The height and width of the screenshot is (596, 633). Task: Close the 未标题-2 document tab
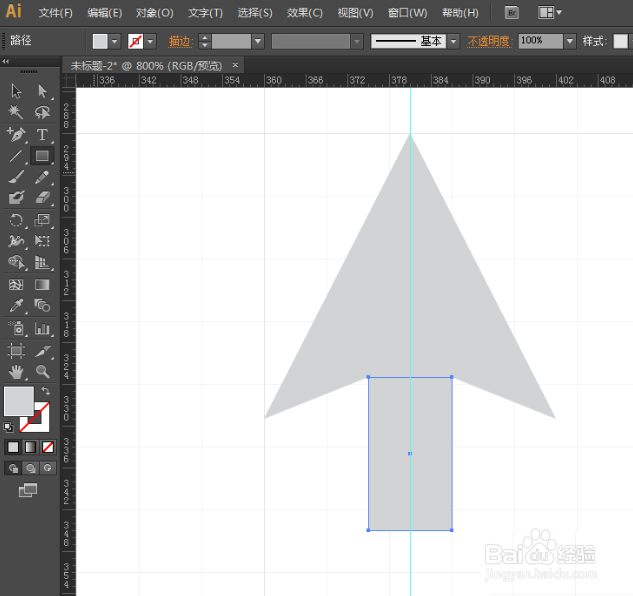click(235, 65)
